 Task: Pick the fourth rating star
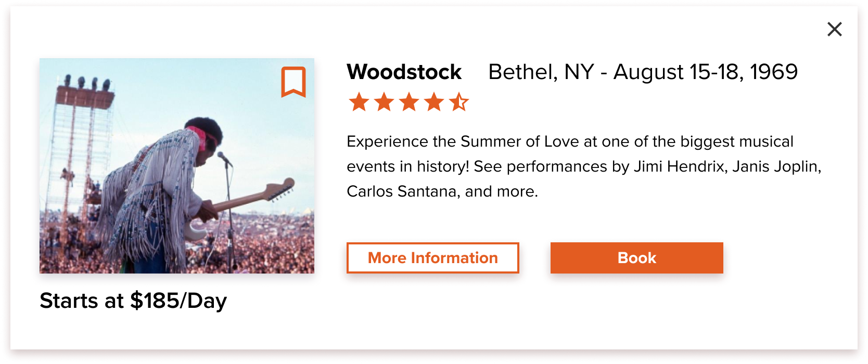point(434,102)
